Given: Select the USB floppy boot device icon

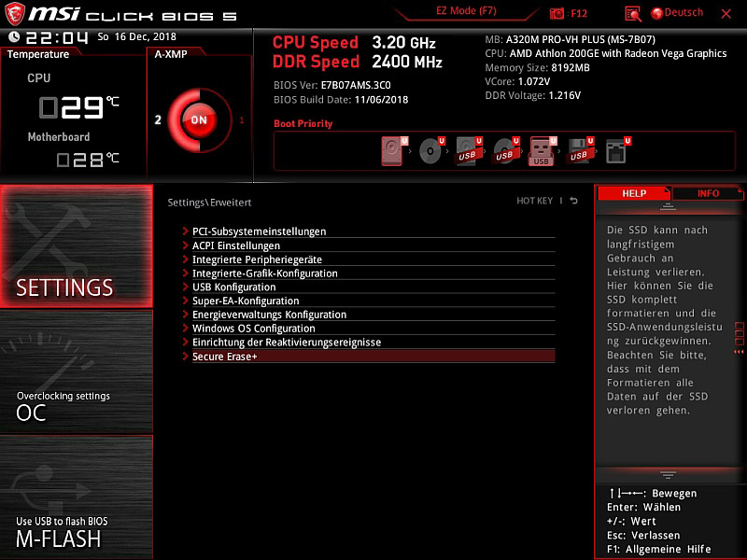Looking at the screenshot, I should (x=580, y=151).
